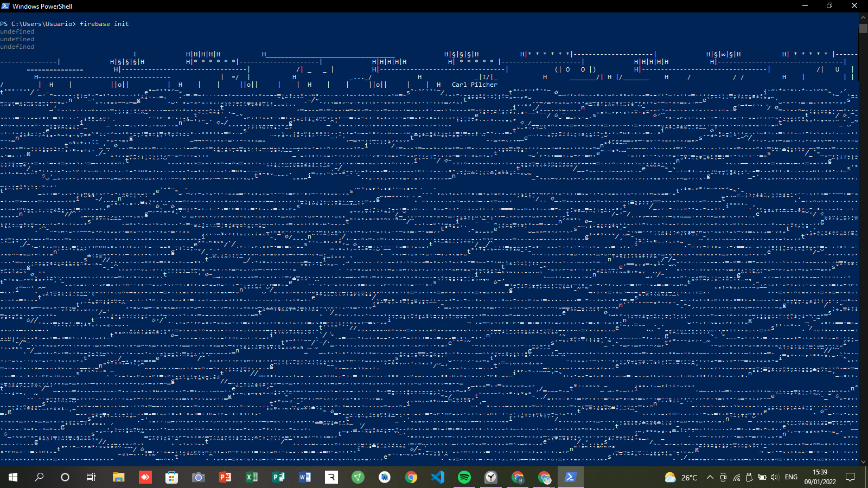Click the 'PS C:\Users\Usuario>' prompt
Screen dimensions: 868x488
click(38, 24)
